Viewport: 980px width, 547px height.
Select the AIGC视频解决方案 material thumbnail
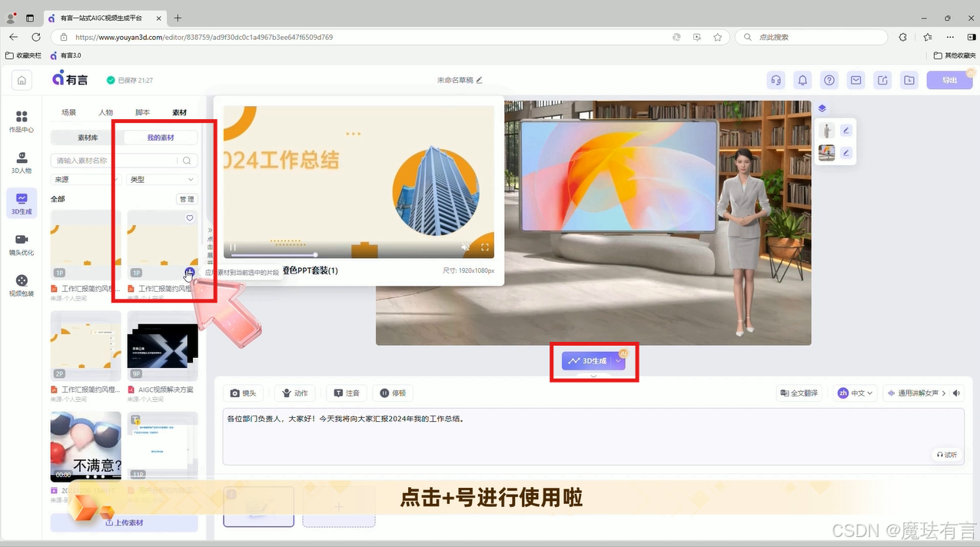point(163,346)
